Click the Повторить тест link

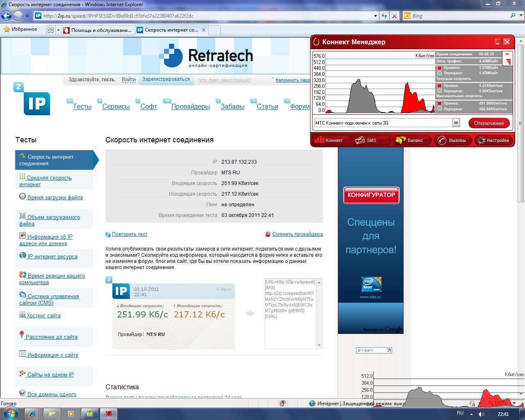[x=130, y=234]
